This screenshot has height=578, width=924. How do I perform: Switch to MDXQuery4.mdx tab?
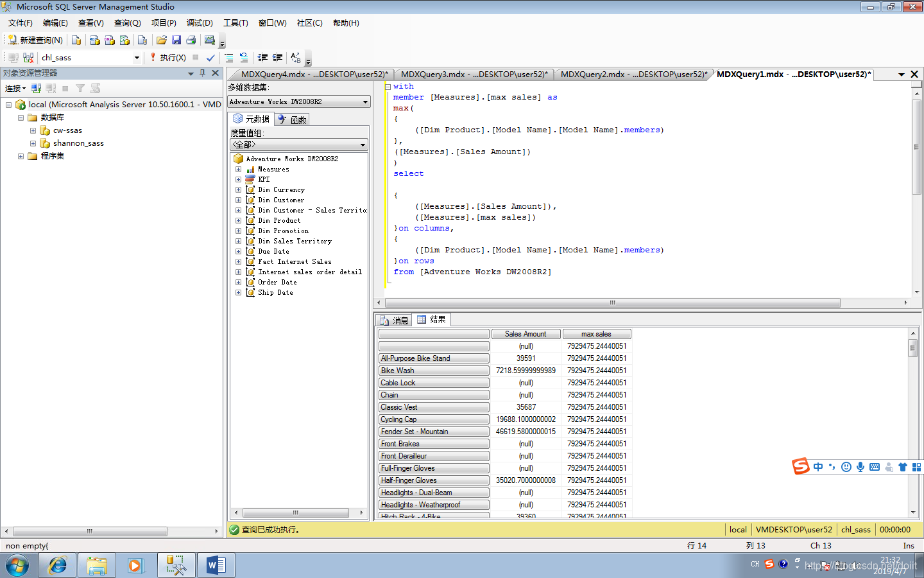click(x=314, y=74)
